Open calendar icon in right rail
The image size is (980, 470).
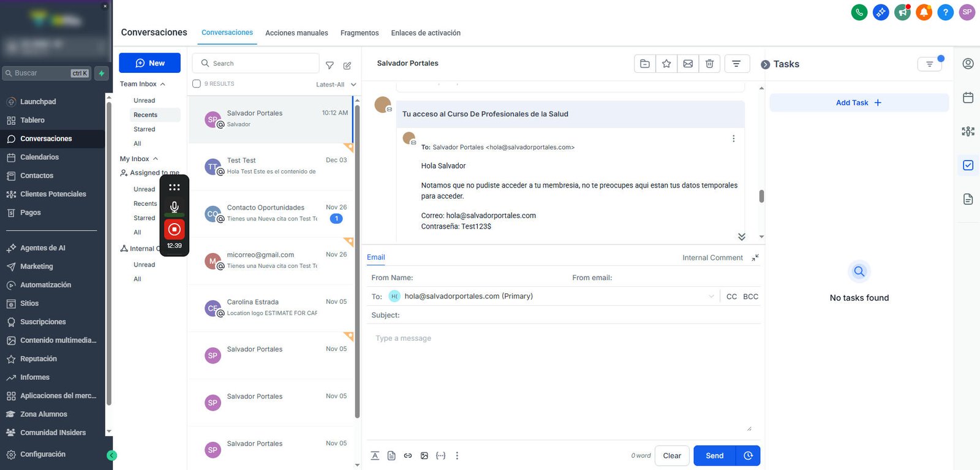pyautogui.click(x=968, y=97)
